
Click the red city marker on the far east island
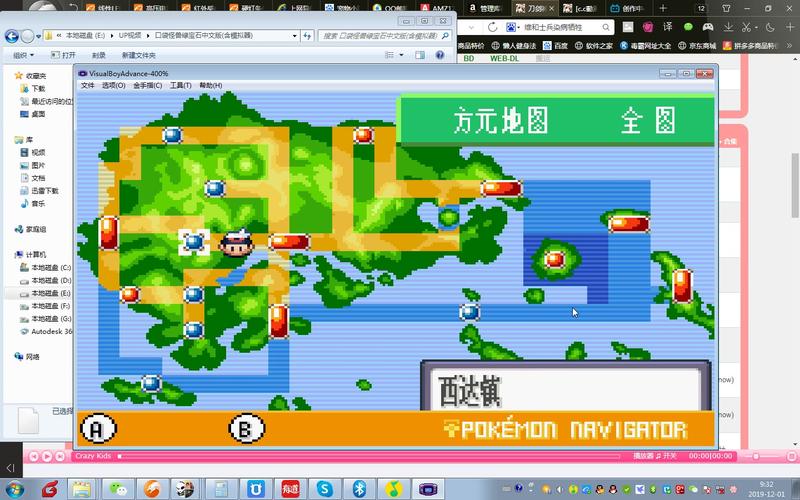pyautogui.click(x=682, y=286)
